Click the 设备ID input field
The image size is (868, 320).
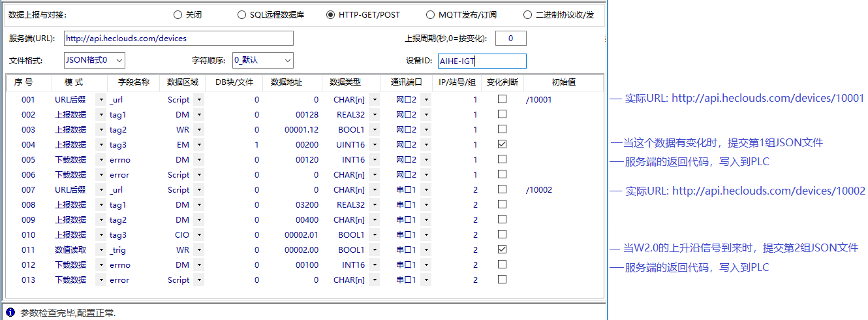coord(482,61)
